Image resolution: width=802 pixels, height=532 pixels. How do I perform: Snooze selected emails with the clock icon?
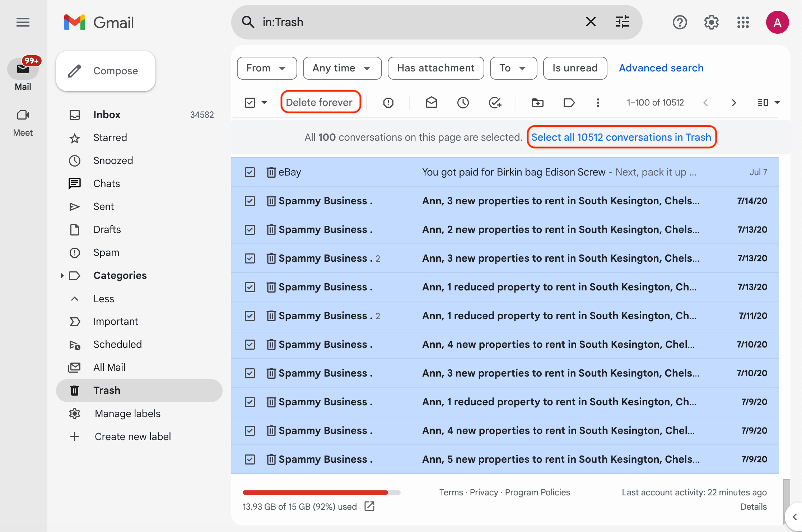pos(463,102)
